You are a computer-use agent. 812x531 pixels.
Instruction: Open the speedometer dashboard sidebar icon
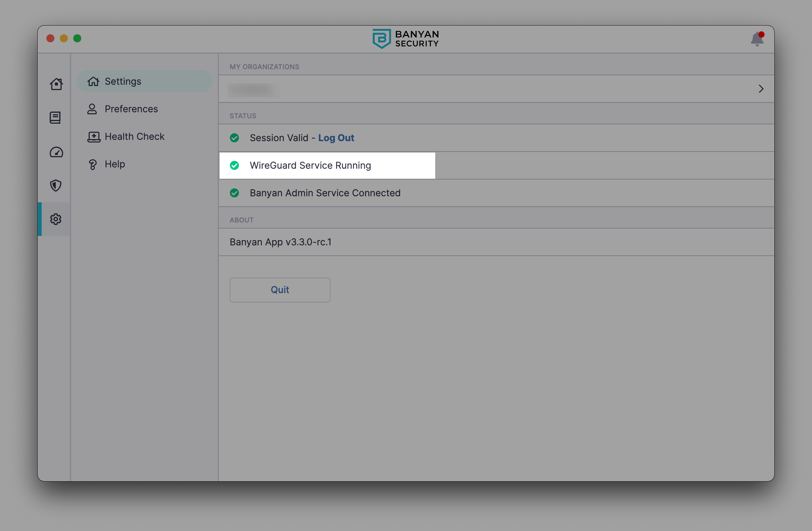(x=56, y=152)
